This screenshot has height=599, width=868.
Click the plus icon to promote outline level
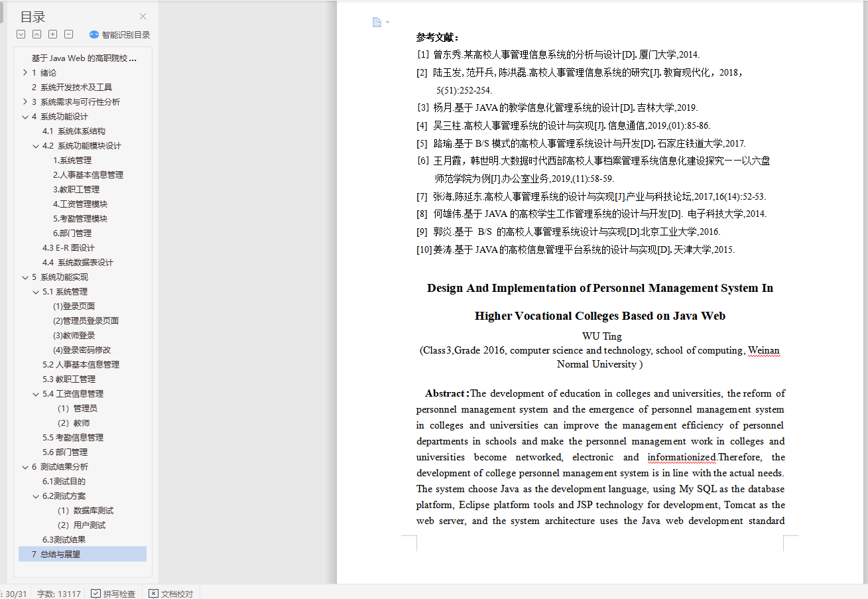[53, 34]
